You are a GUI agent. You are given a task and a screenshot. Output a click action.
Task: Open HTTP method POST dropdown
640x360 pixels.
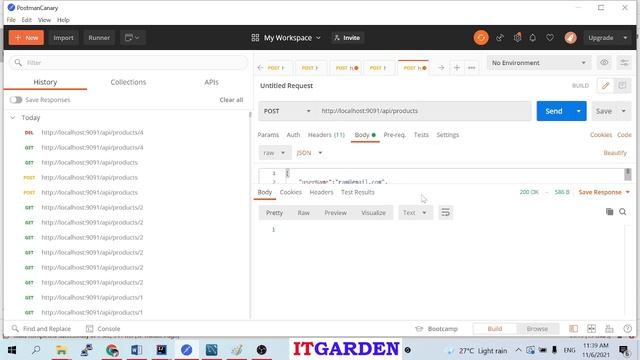coord(287,111)
